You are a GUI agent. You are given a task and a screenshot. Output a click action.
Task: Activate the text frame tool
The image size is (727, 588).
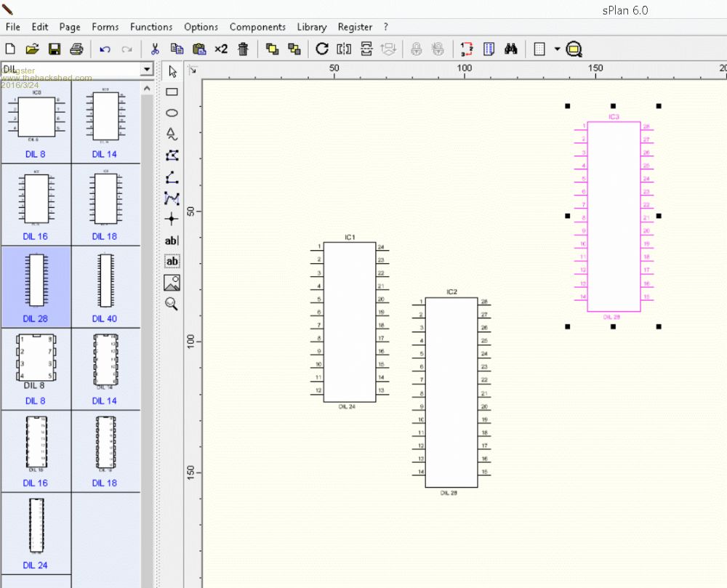(172, 261)
